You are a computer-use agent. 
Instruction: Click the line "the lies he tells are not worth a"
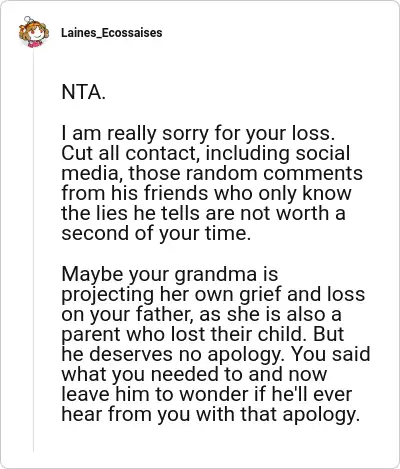click(203, 213)
